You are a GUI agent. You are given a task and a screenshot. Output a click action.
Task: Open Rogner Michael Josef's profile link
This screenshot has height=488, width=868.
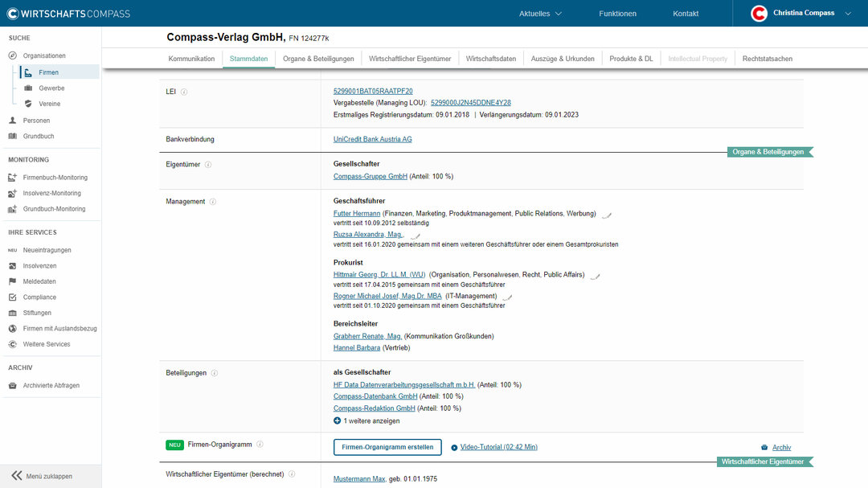pos(387,297)
